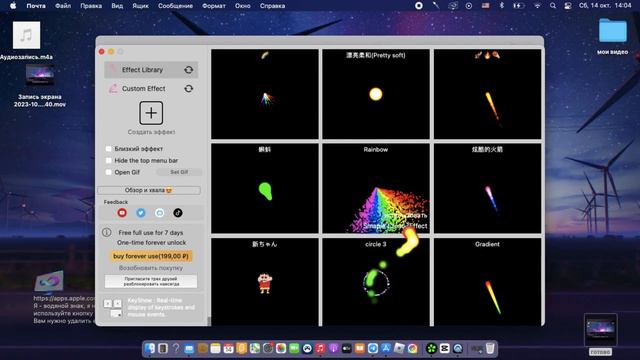
Task: Open the YouTube feedback icon
Action: [122, 213]
